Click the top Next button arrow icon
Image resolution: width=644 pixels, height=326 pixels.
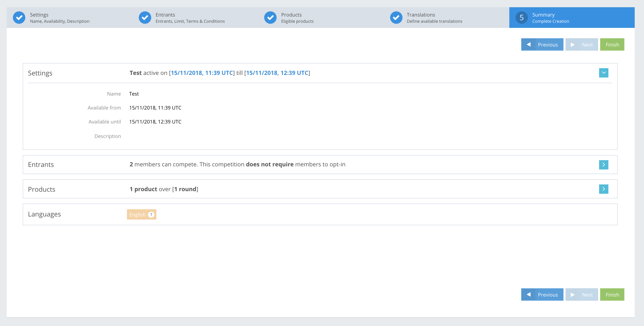(x=573, y=44)
